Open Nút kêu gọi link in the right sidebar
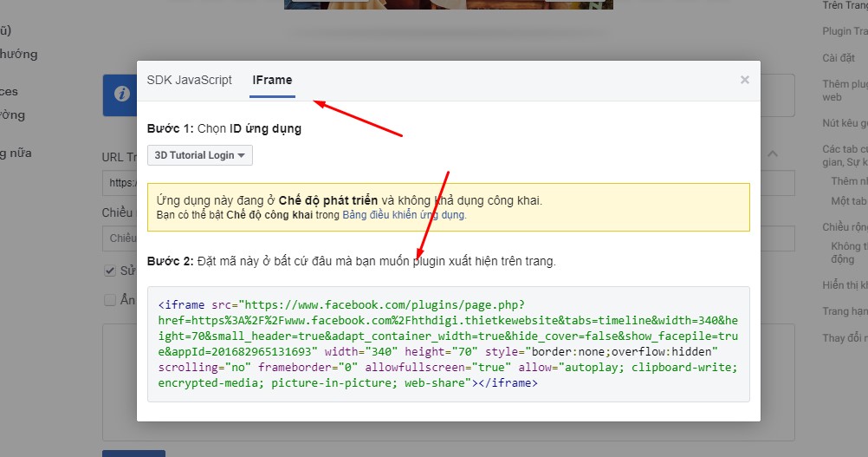 tap(845, 123)
